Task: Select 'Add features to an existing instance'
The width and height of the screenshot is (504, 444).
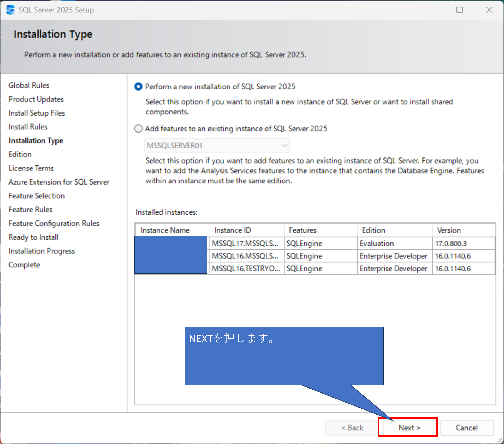Action: (138, 129)
